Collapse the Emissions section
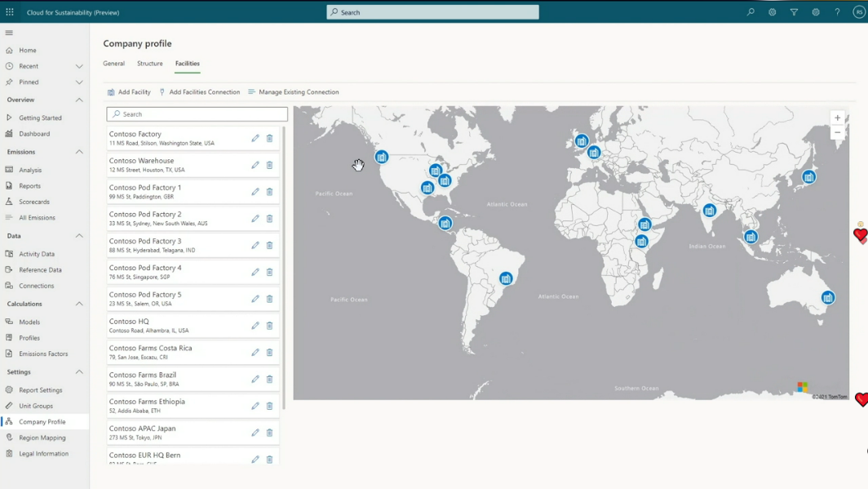Image resolution: width=868 pixels, height=489 pixels. coord(79,152)
